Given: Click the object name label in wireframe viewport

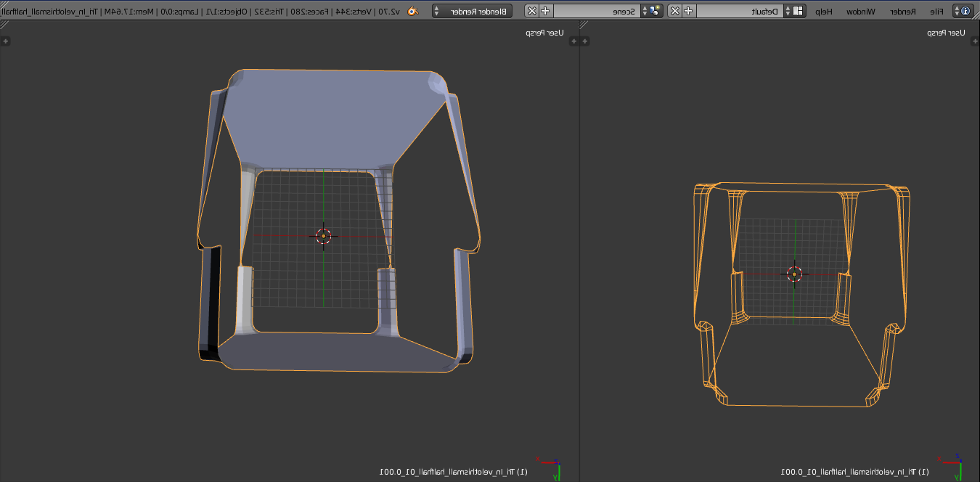Looking at the screenshot, I should (855, 472).
